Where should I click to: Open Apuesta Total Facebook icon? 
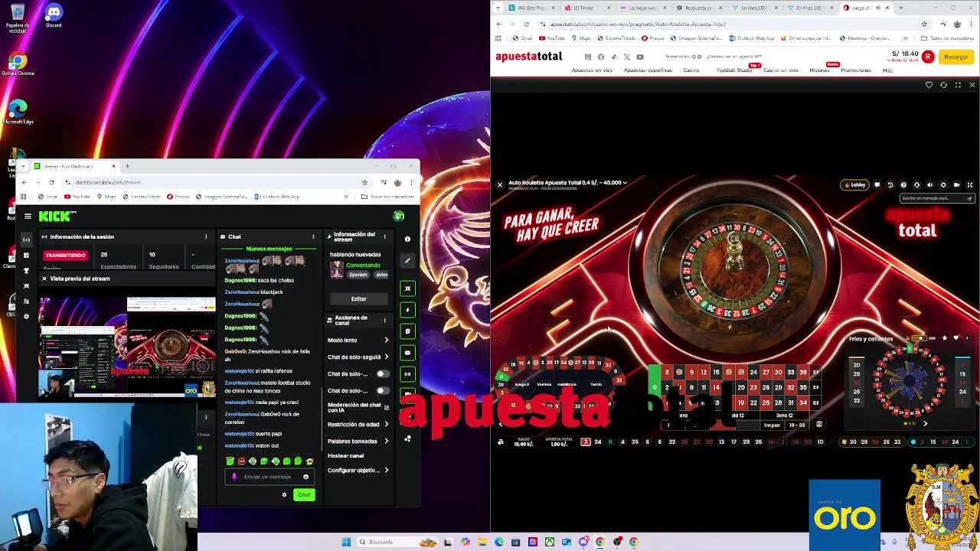pos(601,57)
